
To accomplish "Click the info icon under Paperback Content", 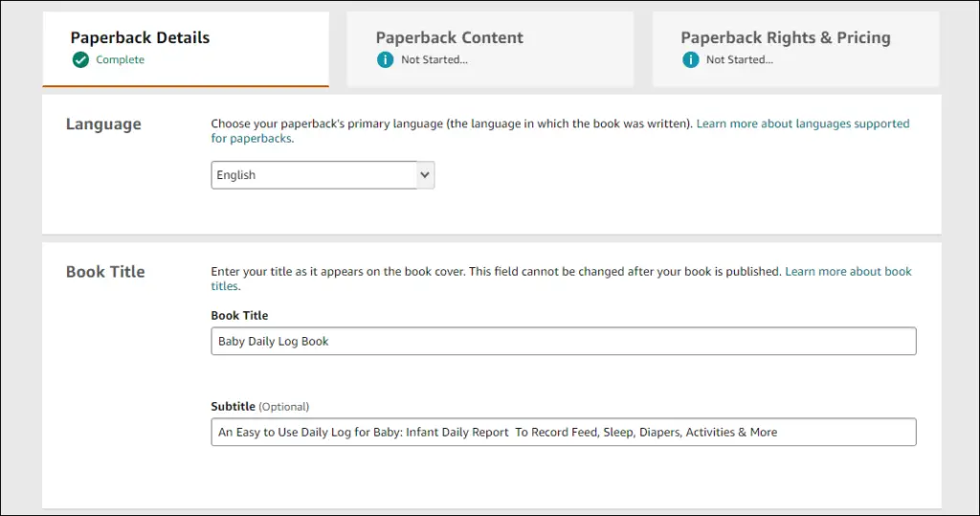I will pyautogui.click(x=386, y=60).
